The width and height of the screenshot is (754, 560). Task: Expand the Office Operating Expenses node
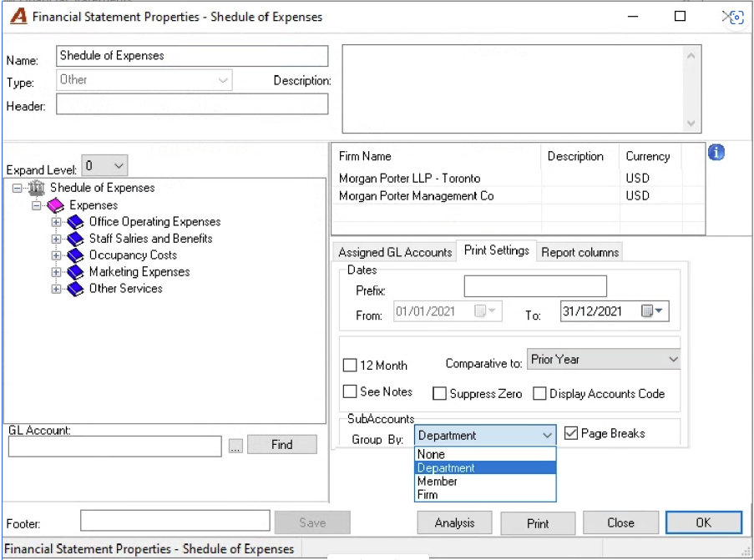(x=56, y=222)
